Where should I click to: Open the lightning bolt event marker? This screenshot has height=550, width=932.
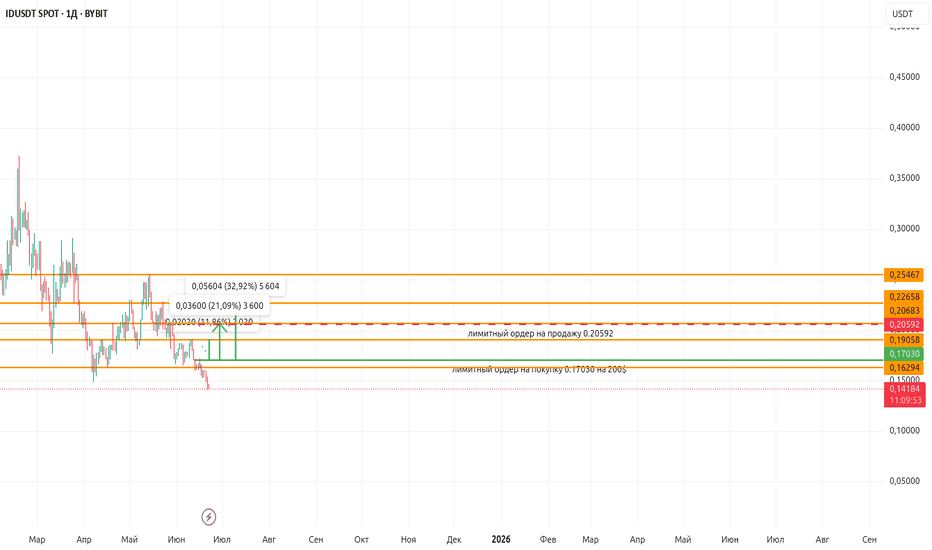coord(209,517)
